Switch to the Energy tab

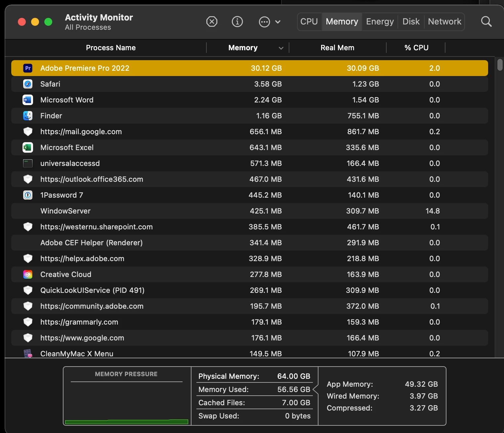tap(380, 22)
